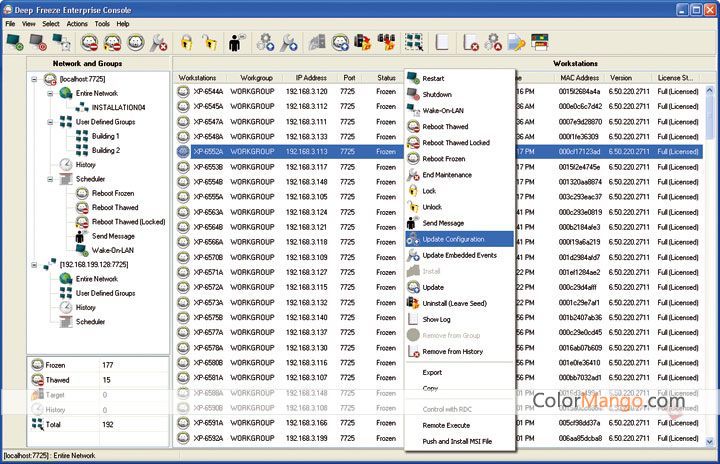Select History under localhost
The height and width of the screenshot is (464, 720).
(85, 164)
